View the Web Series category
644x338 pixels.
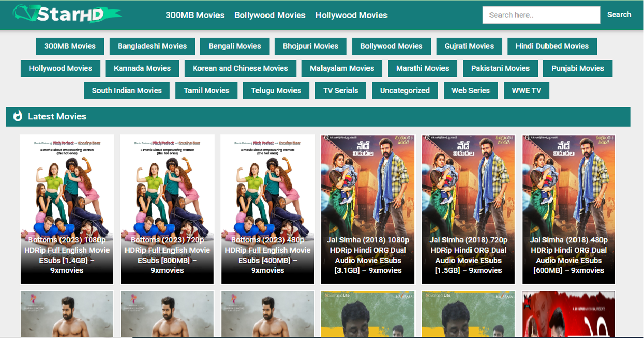click(x=471, y=90)
